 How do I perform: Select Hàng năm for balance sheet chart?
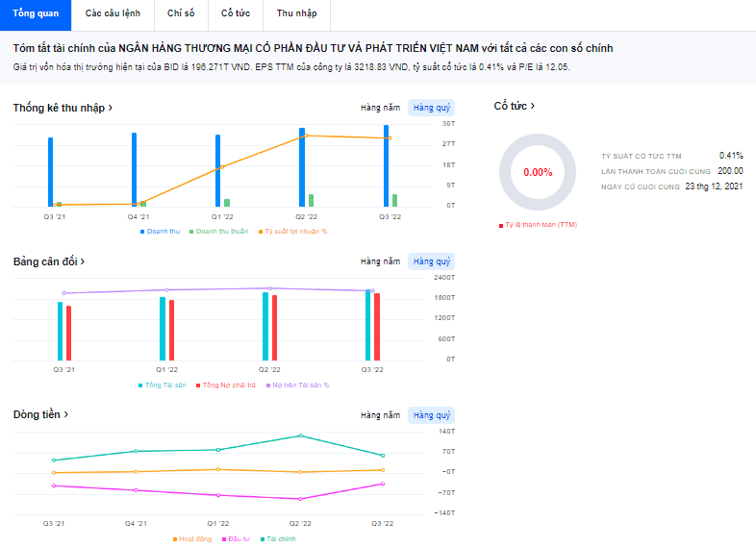click(x=381, y=261)
